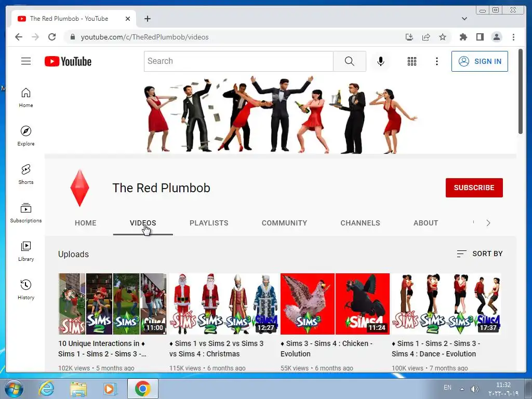The height and width of the screenshot is (399, 532).
Task: Show more channel tabs with right chevron
Action: coord(488,223)
